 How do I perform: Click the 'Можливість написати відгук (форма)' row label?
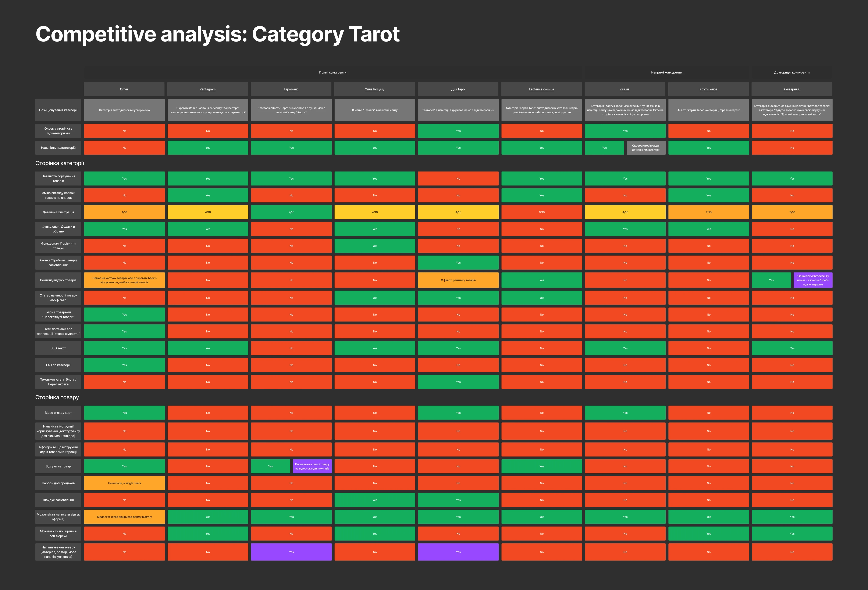point(58,517)
